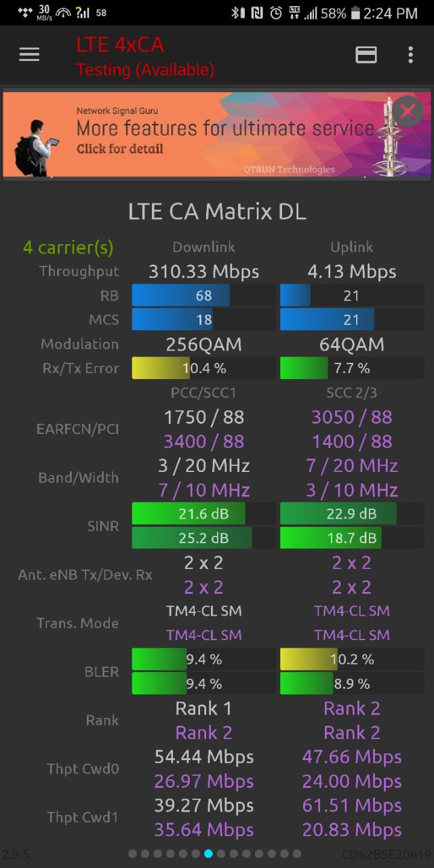Select the highlighted blue page indicator dot

click(x=208, y=854)
